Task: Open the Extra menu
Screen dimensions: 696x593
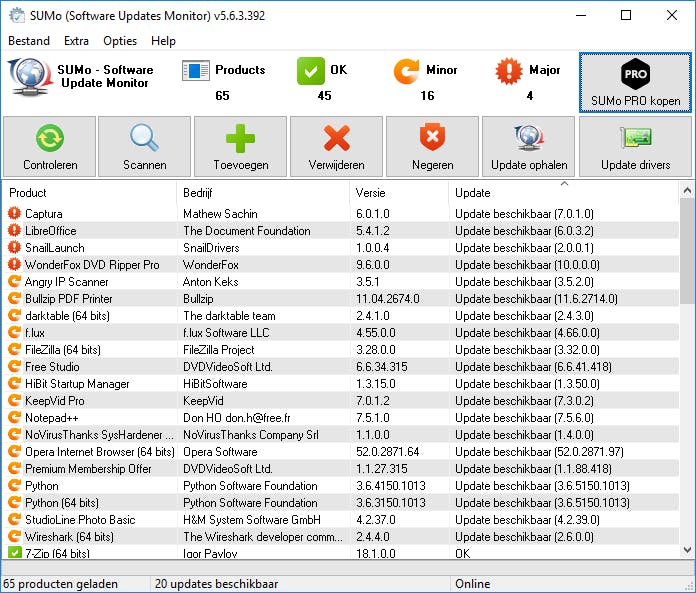Action: pos(76,41)
